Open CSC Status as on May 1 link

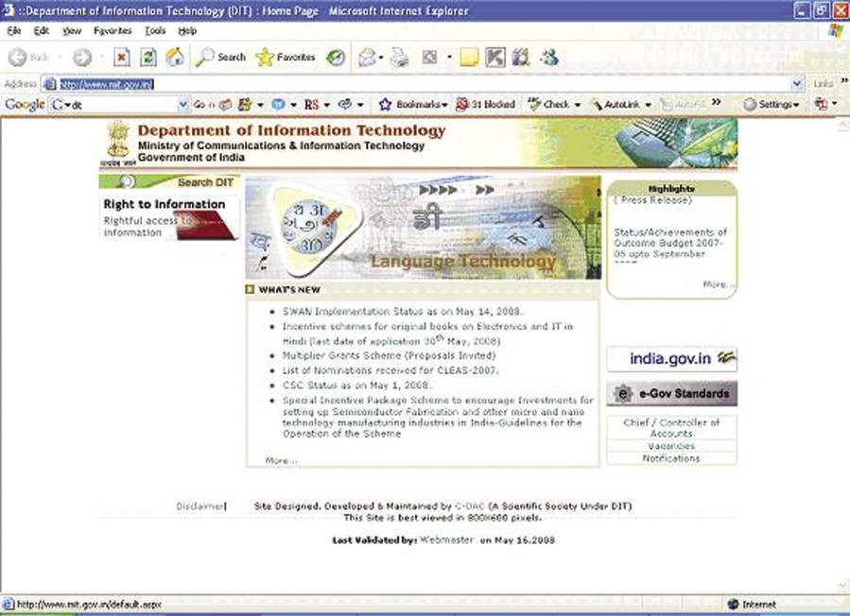click(x=357, y=385)
